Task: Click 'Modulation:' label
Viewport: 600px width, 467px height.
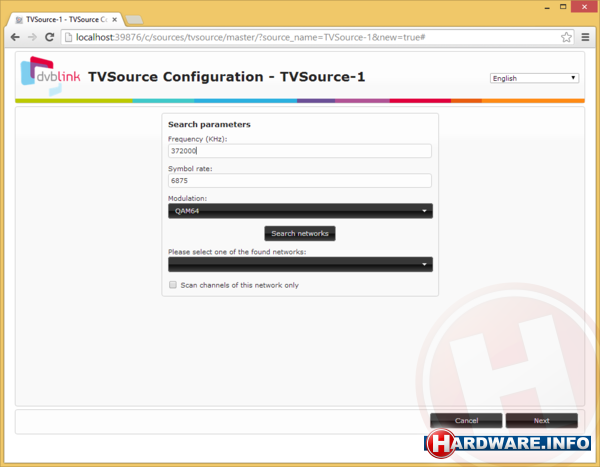Action: click(x=188, y=198)
